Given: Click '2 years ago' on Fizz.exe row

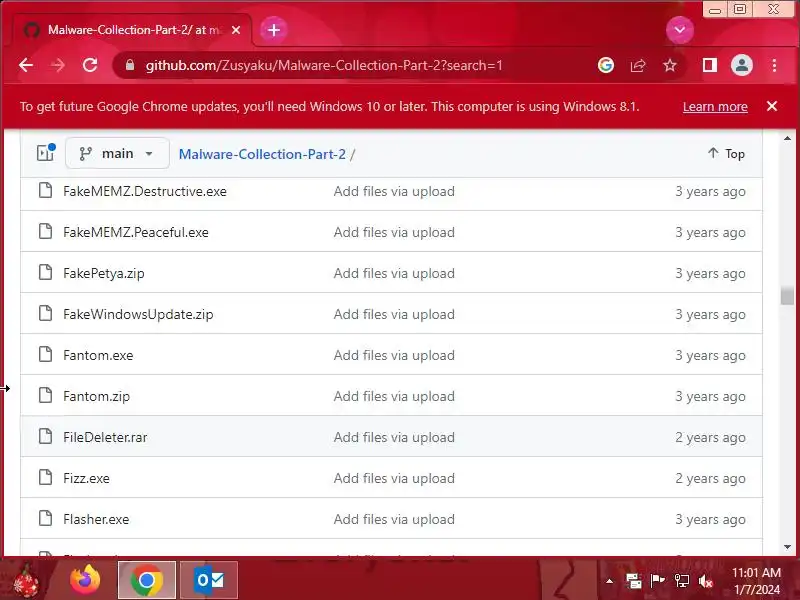Looking at the screenshot, I should pos(710,479).
